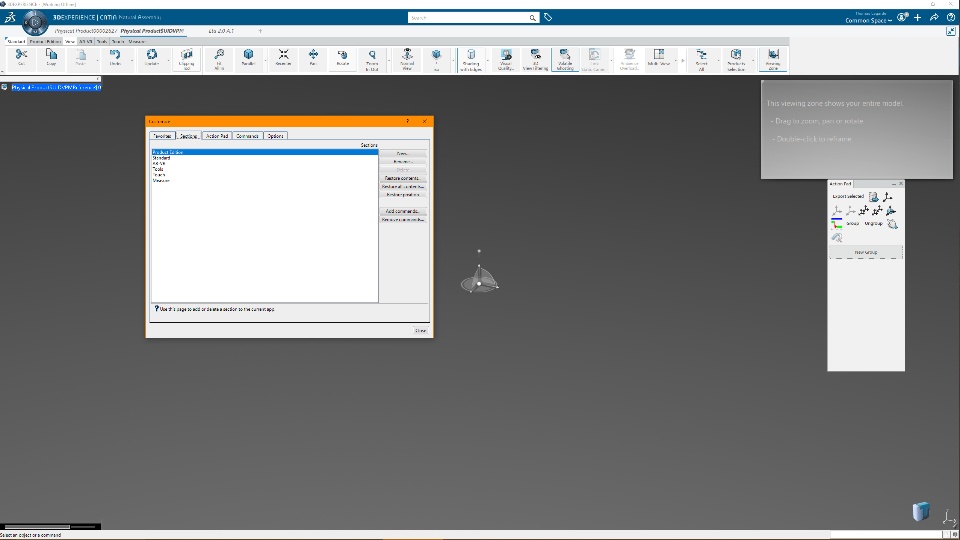Click the Add commands button

403,211
